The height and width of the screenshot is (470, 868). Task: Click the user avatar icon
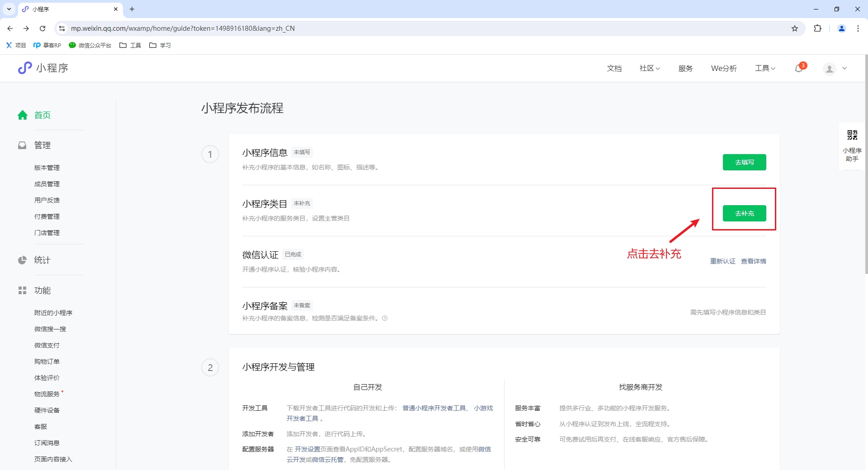[x=830, y=69]
